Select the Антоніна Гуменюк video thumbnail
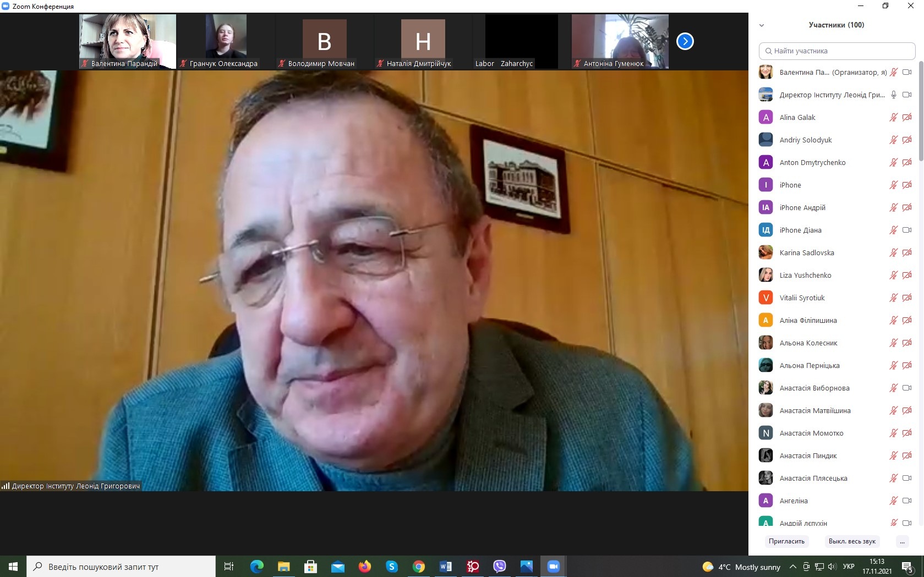The width and height of the screenshot is (924, 577). pyautogui.click(x=620, y=41)
